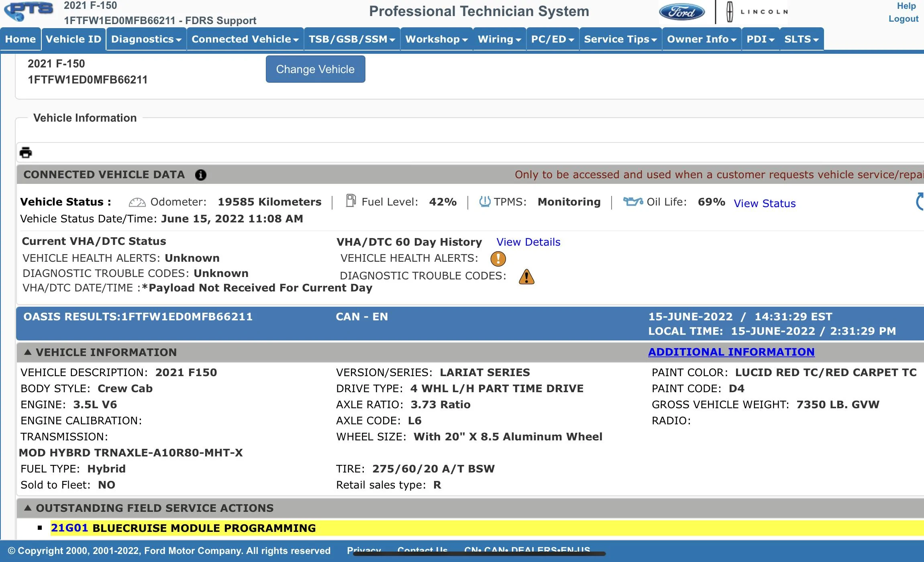The height and width of the screenshot is (562, 924).
Task: Open field service action 21G01 link
Action: pos(69,528)
